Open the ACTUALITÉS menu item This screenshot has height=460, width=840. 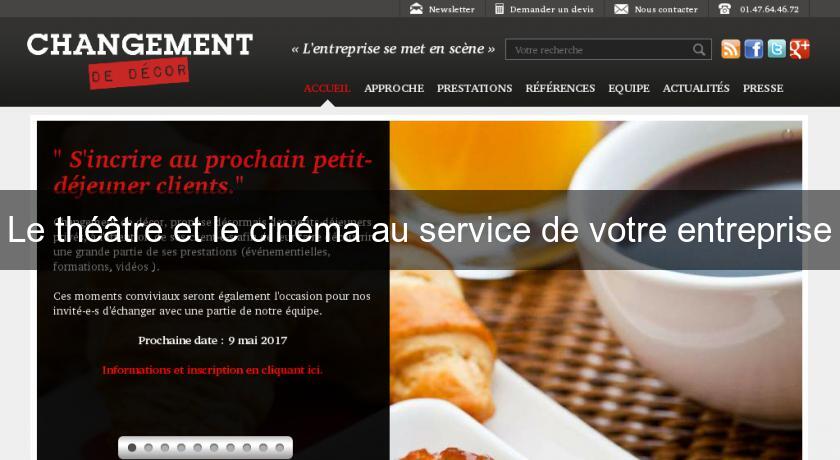coord(696,88)
